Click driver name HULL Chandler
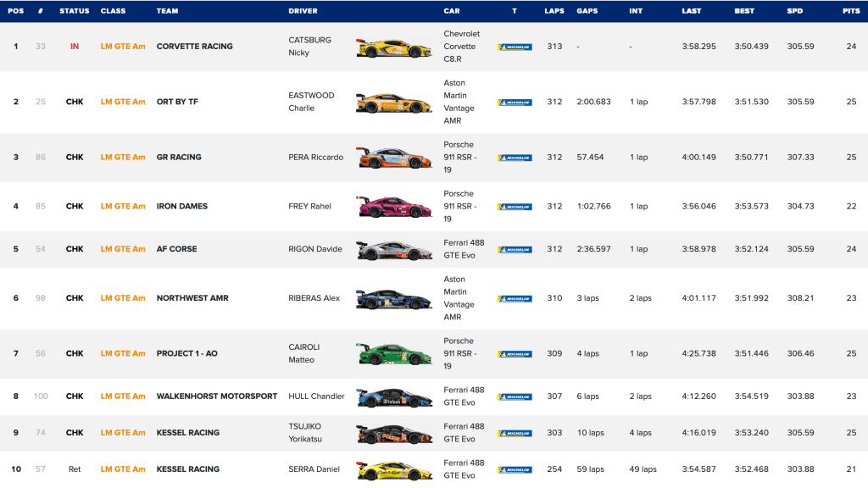This screenshot has width=868, height=488. (x=317, y=396)
